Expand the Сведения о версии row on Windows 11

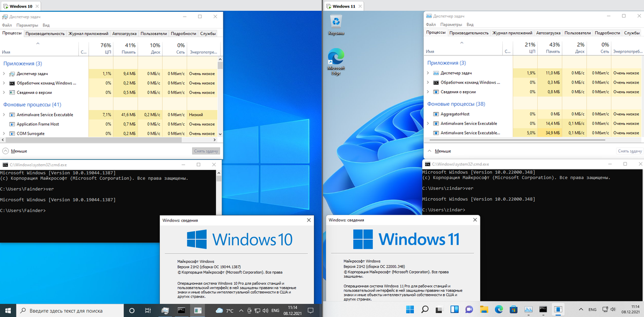pyautogui.click(x=428, y=92)
